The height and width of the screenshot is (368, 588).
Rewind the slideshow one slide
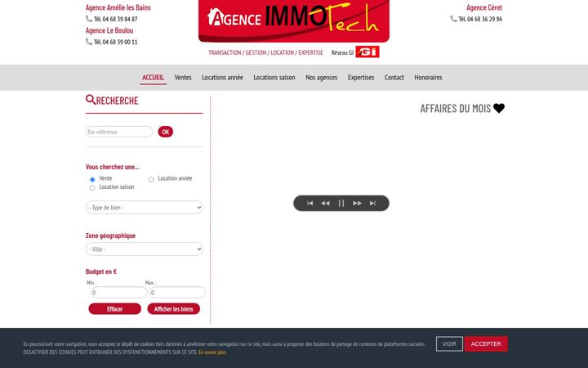(x=325, y=203)
